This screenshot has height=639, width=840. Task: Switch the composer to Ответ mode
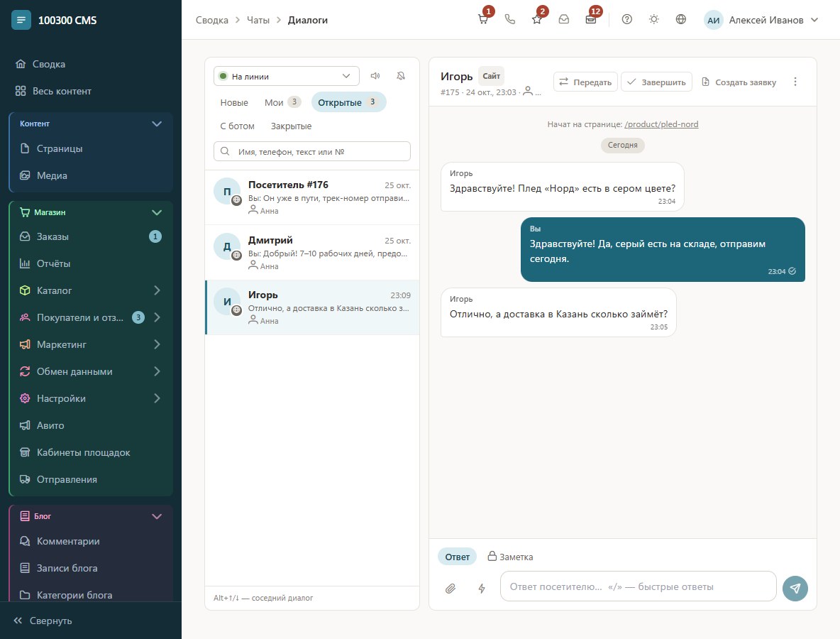point(457,557)
